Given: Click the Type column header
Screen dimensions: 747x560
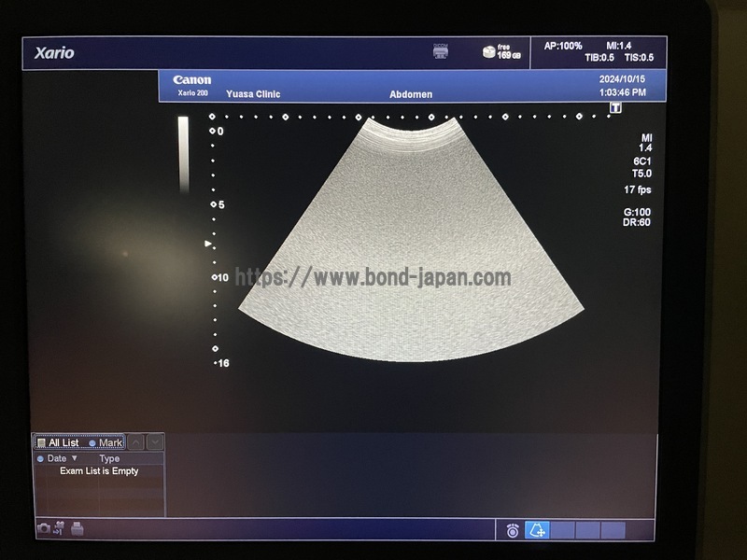Looking at the screenshot, I should [x=109, y=459].
